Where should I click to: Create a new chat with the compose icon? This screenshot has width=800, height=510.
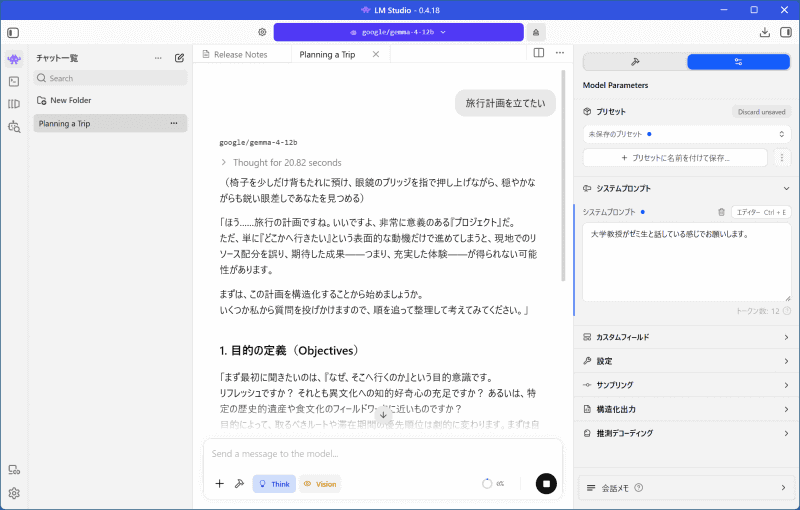point(179,58)
